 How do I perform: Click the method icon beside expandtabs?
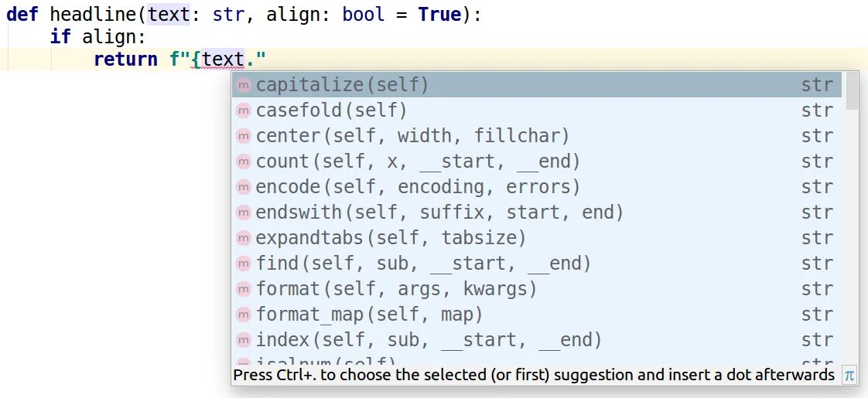[243, 238]
